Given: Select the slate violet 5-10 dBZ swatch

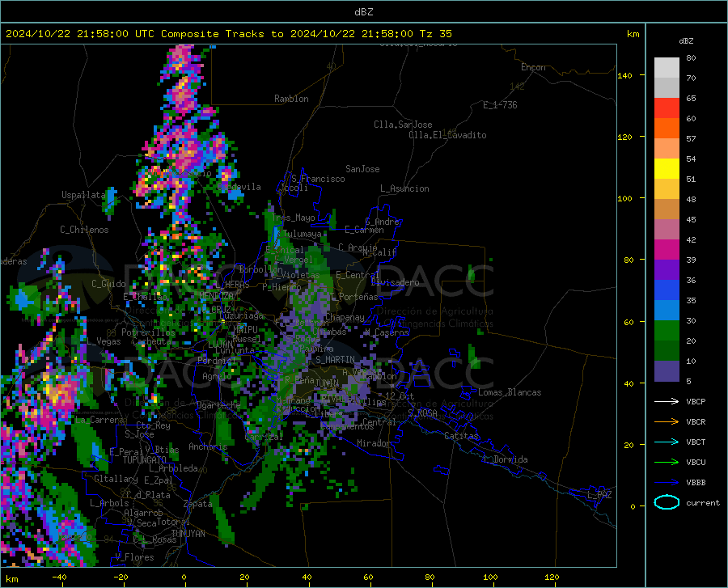Looking at the screenshot, I should (667, 371).
